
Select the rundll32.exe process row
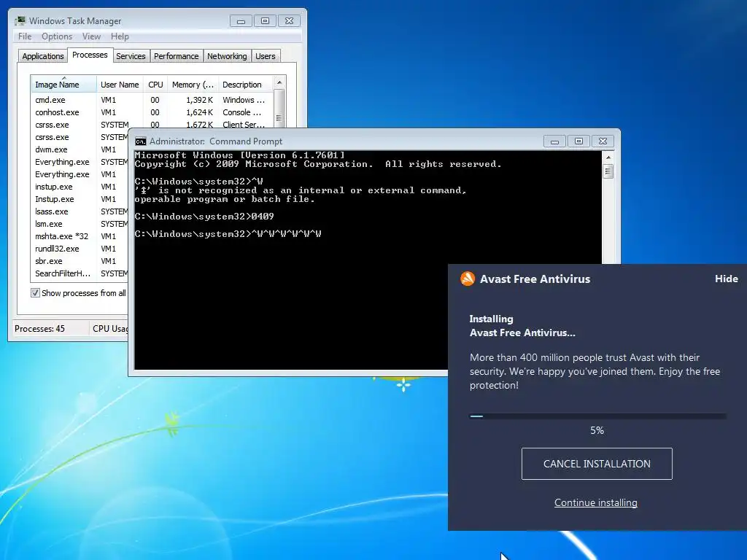pyautogui.click(x=80, y=249)
